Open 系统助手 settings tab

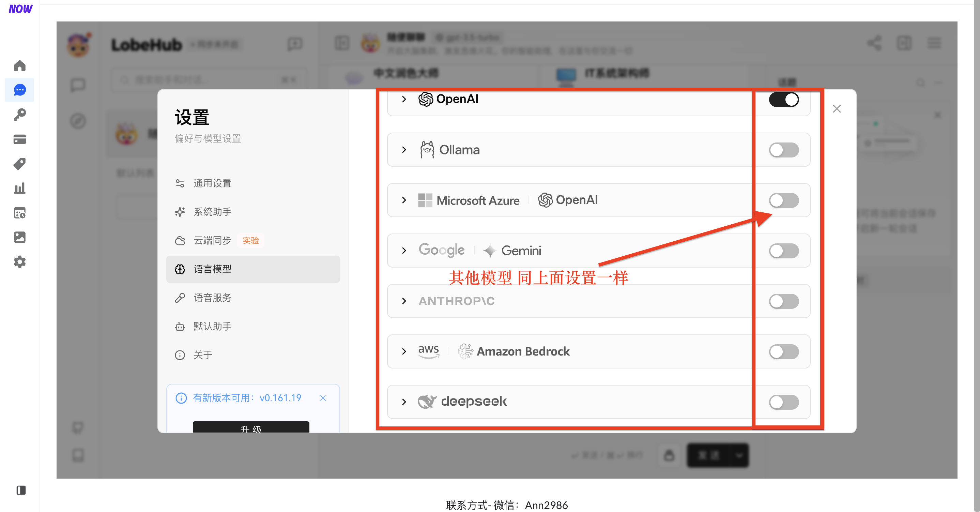coord(253,212)
